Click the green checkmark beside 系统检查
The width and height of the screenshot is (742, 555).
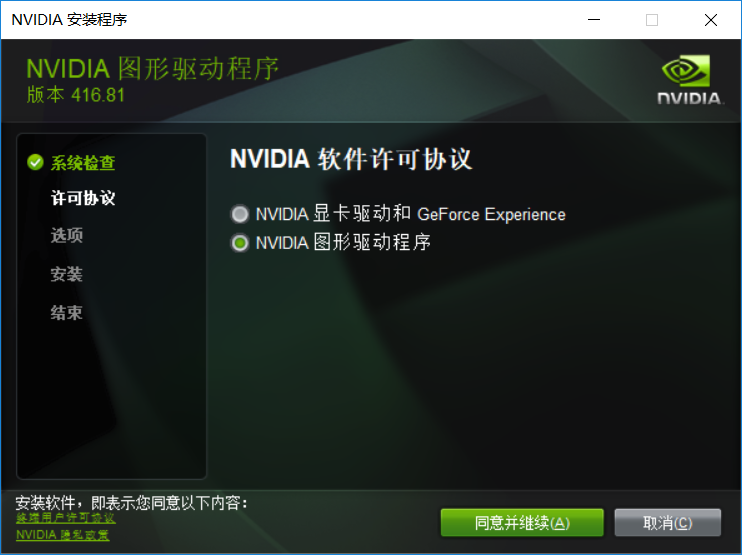(x=35, y=162)
